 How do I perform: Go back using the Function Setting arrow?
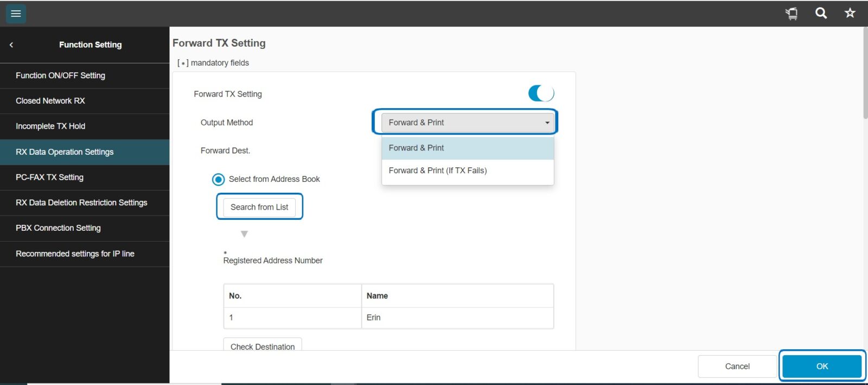click(x=11, y=45)
